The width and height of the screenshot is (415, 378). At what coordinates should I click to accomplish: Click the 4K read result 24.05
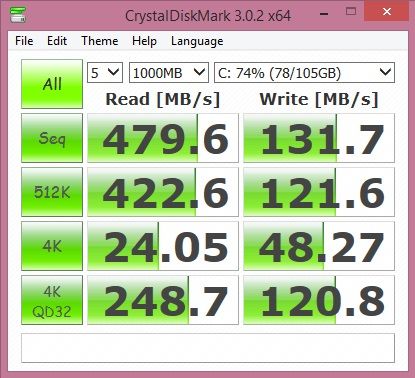163,246
